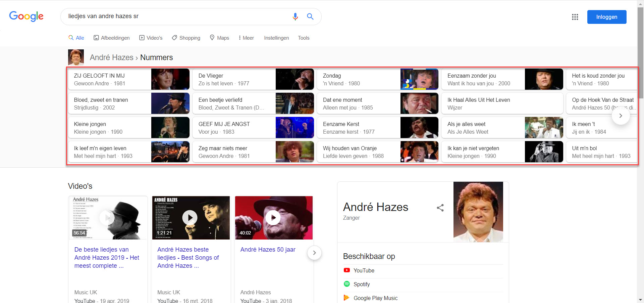The image size is (644, 303).
Task: Click the André Hazes breadcrumb link
Action: [111, 57]
